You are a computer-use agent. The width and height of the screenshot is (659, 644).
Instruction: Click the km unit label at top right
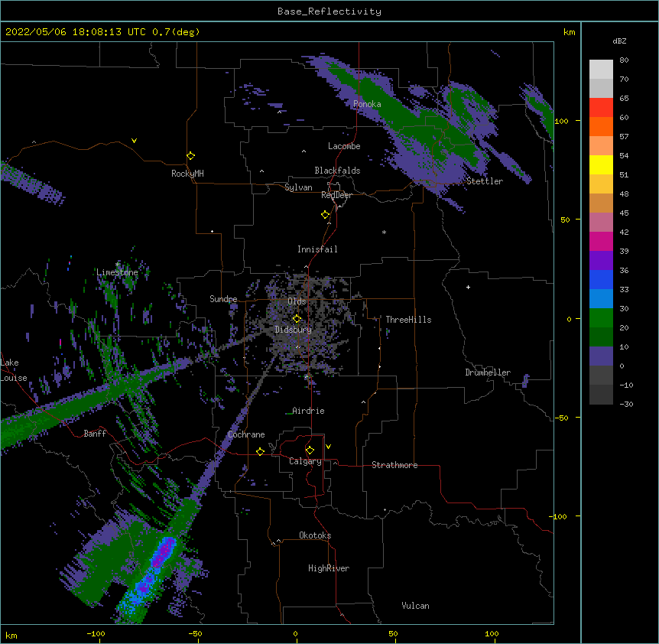pos(569,32)
